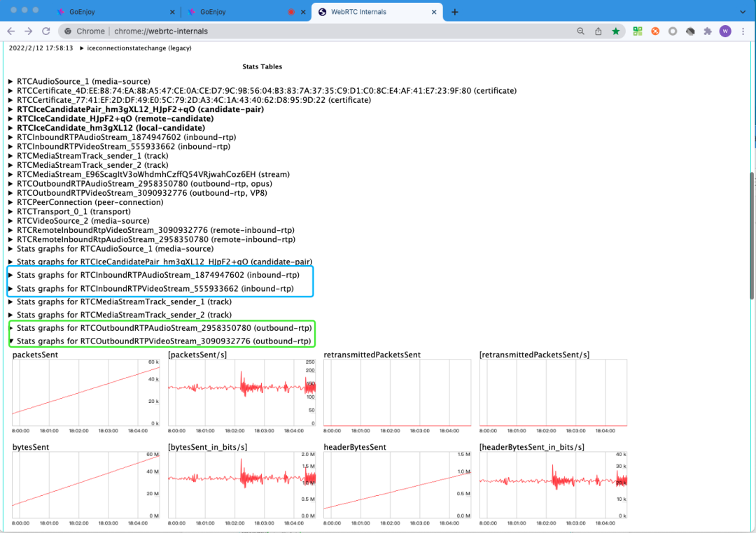The image size is (756, 533).
Task: Open the purple profile avatar
Action: coord(725,31)
